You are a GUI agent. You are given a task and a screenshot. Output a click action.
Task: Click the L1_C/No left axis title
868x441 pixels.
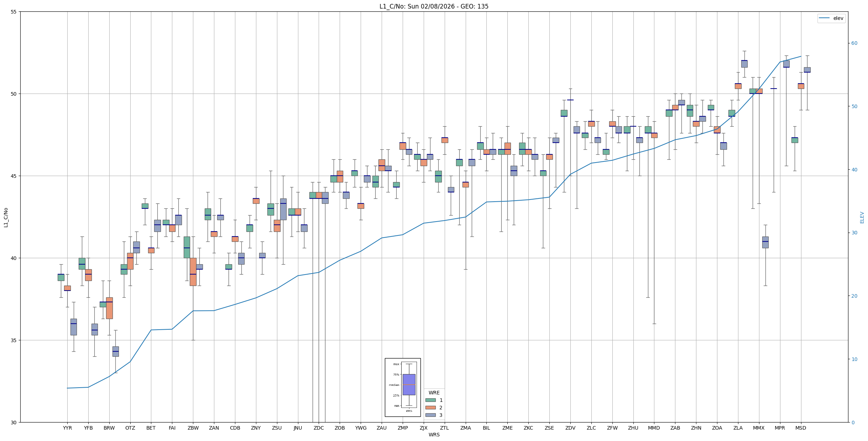(x=6, y=217)
